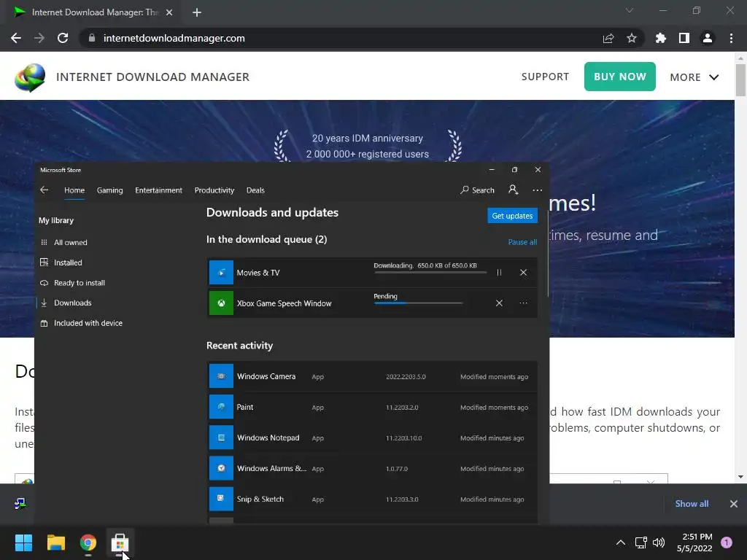Click the Pause all link
The image size is (747, 560).
point(522,242)
